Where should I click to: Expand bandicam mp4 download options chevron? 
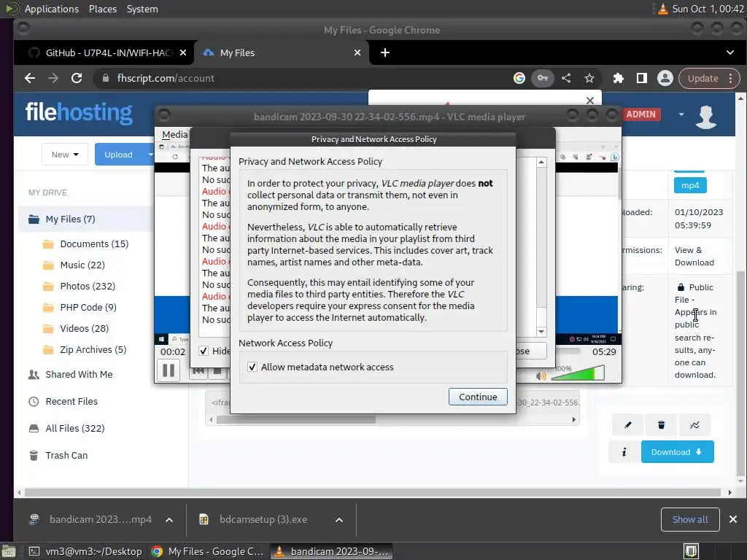(169, 520)
